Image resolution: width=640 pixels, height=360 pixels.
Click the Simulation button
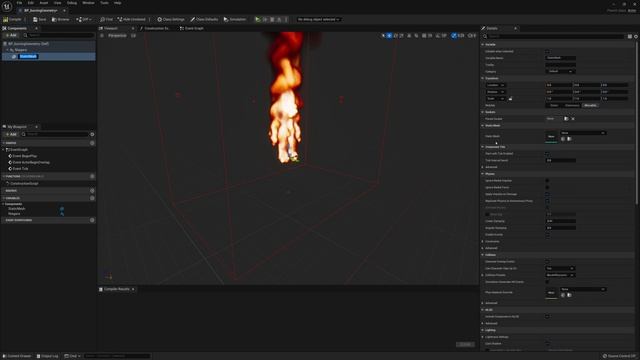[x=235, y=19]
